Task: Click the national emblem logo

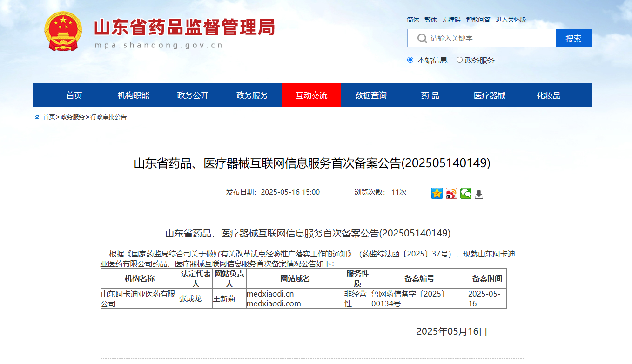Action: [x=63, y=31]
